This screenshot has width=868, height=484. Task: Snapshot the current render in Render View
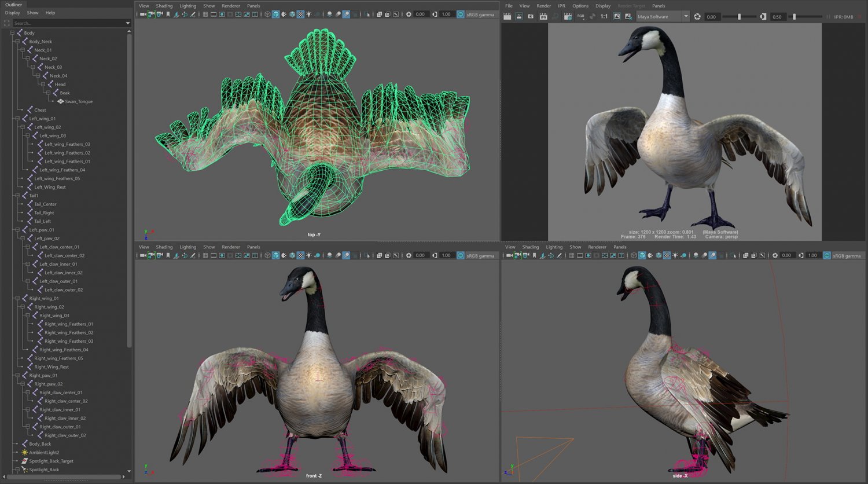click(531, 16)
